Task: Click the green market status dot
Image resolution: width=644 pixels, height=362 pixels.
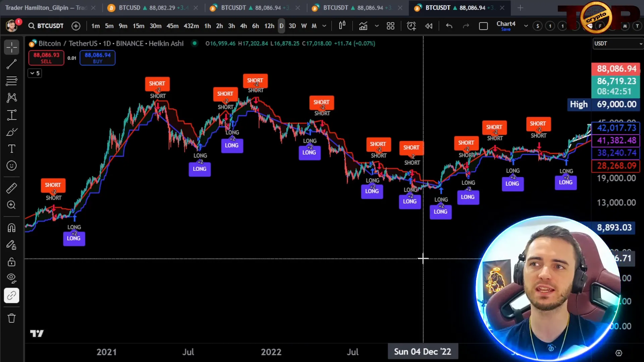Action: pyautogui.click(x=195, y=43)
